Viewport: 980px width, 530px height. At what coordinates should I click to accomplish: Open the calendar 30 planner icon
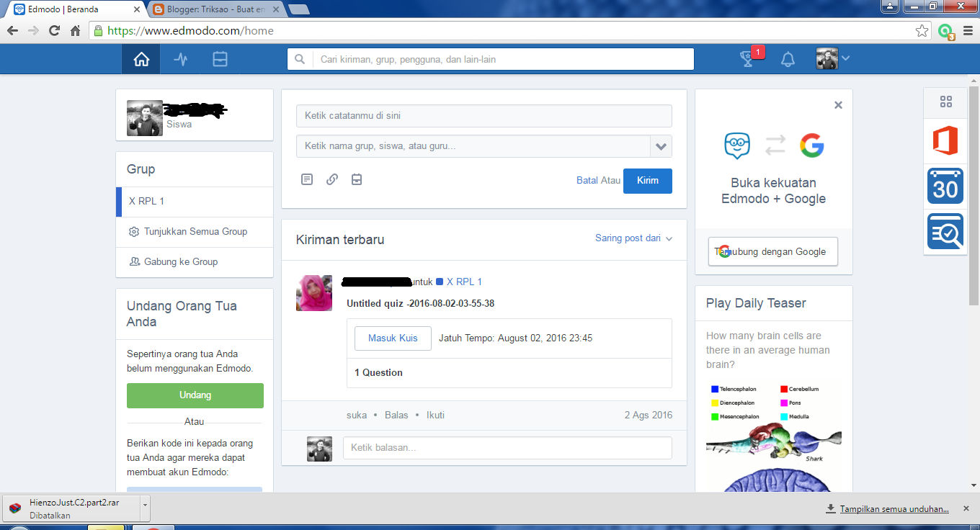coord(945,186)
